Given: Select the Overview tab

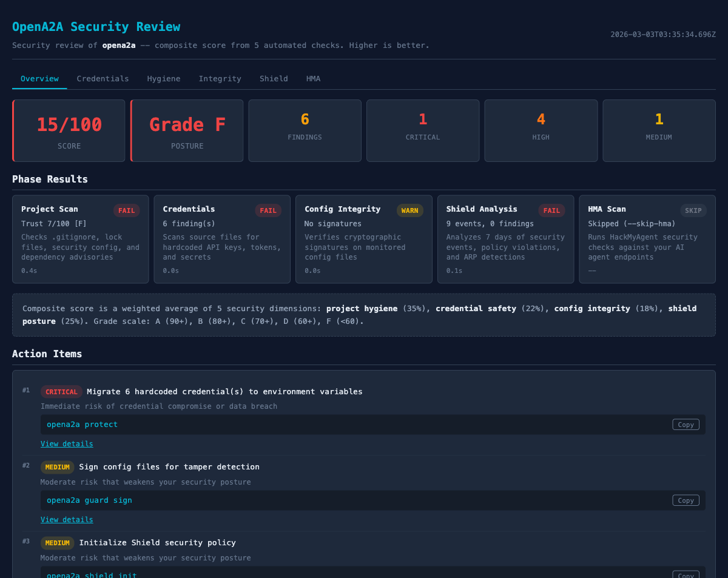Looking at the screenshot, I should [39, 78].
